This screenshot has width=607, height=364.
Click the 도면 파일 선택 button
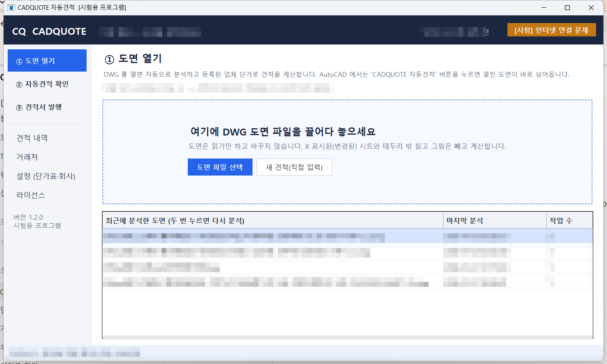(220, 167)
